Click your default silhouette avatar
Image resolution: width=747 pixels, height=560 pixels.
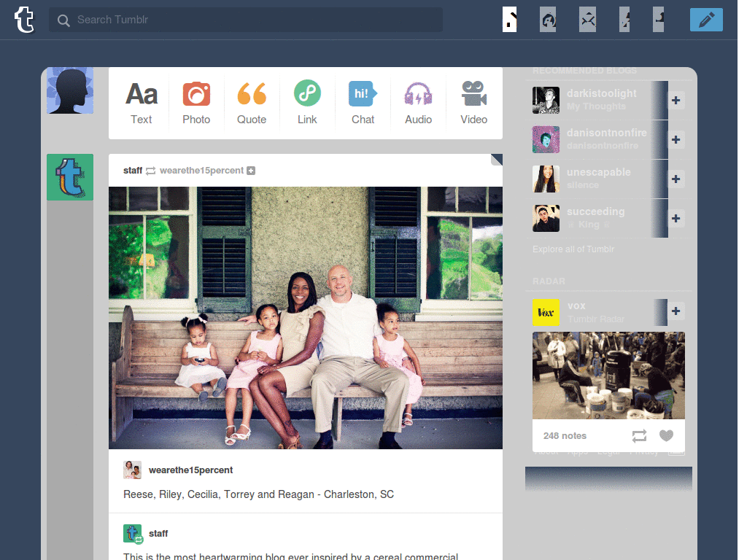pos(70,90)
